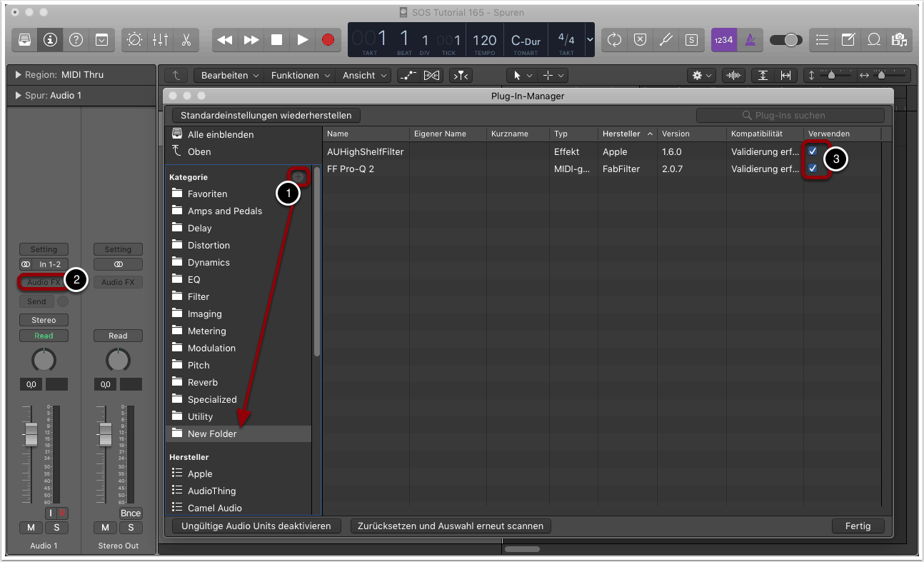
Task: Select the Reverb category folder
Action: 203,383
